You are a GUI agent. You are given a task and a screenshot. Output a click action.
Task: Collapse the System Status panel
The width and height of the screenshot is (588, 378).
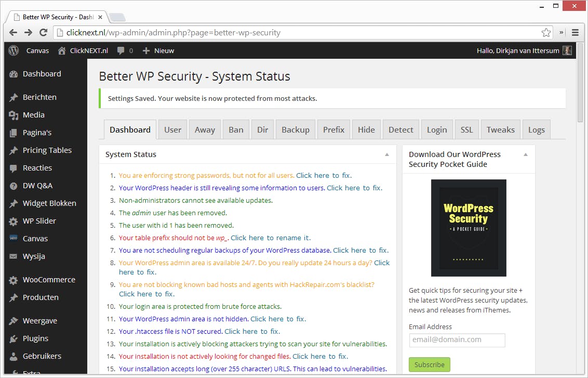tap(386, 154)
